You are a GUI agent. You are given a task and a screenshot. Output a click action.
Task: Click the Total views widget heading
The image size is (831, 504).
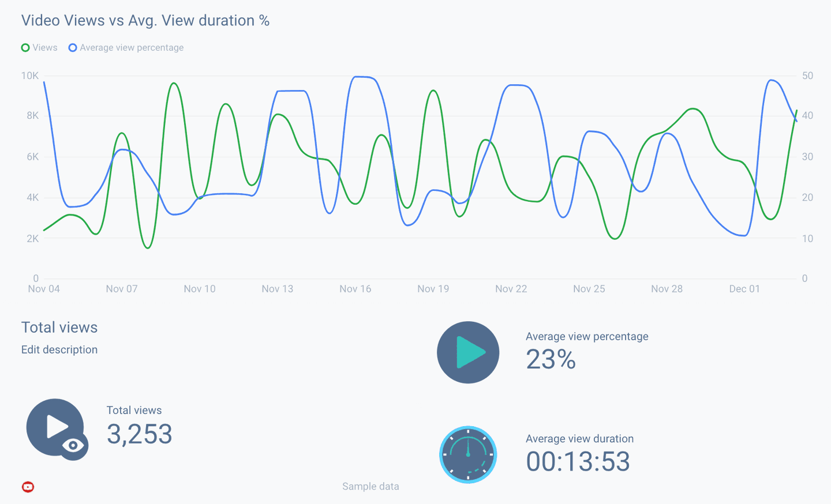pos(59,327)
